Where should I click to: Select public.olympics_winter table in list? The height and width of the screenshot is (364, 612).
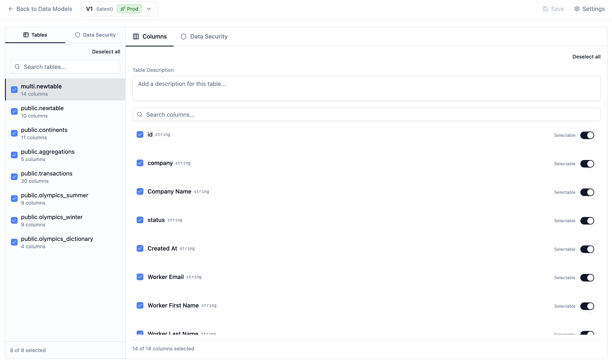[52, 220]
